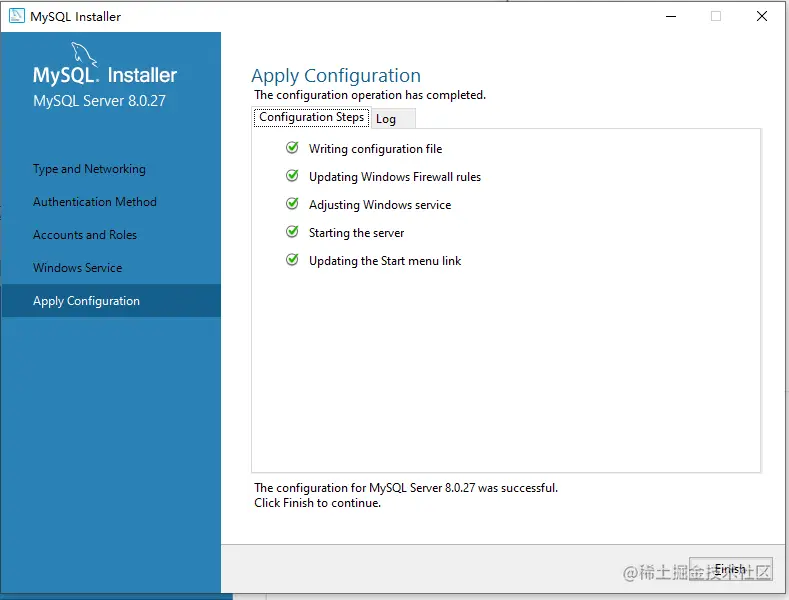Click the MySQL dolphin logo
789x600 pixels.
pos(85,54)
